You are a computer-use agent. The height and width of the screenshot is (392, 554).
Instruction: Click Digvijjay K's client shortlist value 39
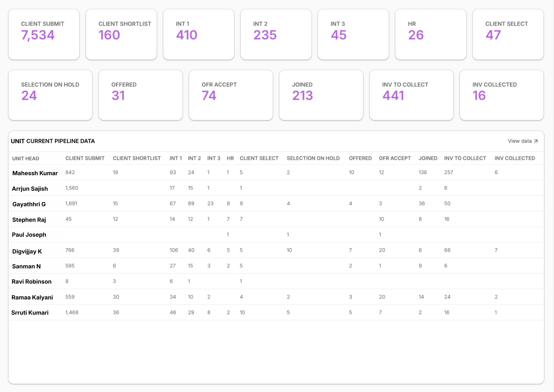[116, 250]
